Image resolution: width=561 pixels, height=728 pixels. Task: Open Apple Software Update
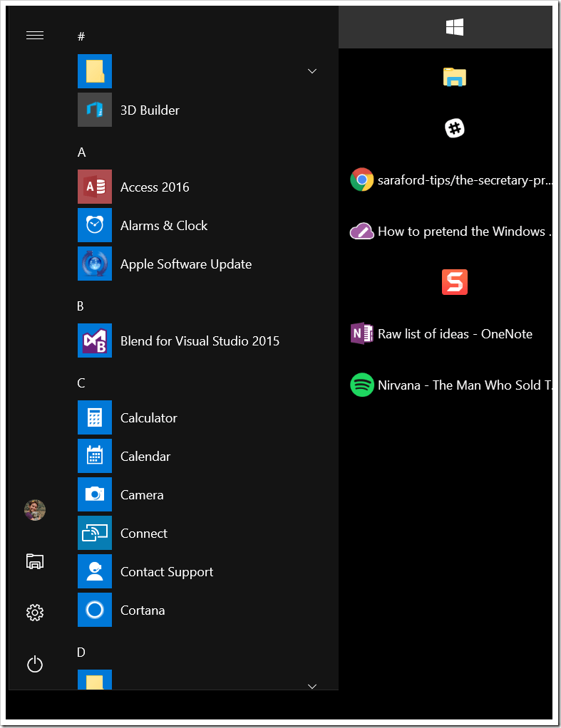tap(185, 264)
